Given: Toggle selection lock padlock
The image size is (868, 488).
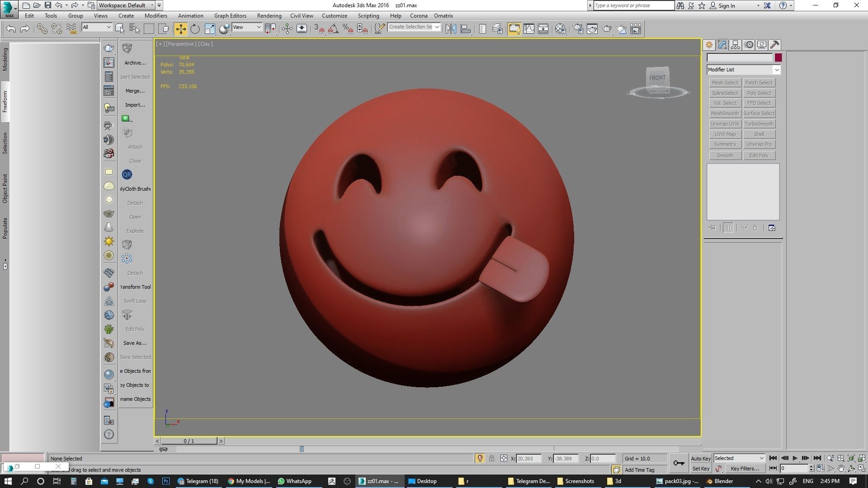Looking at the screenshot, I should coord(491,458).
